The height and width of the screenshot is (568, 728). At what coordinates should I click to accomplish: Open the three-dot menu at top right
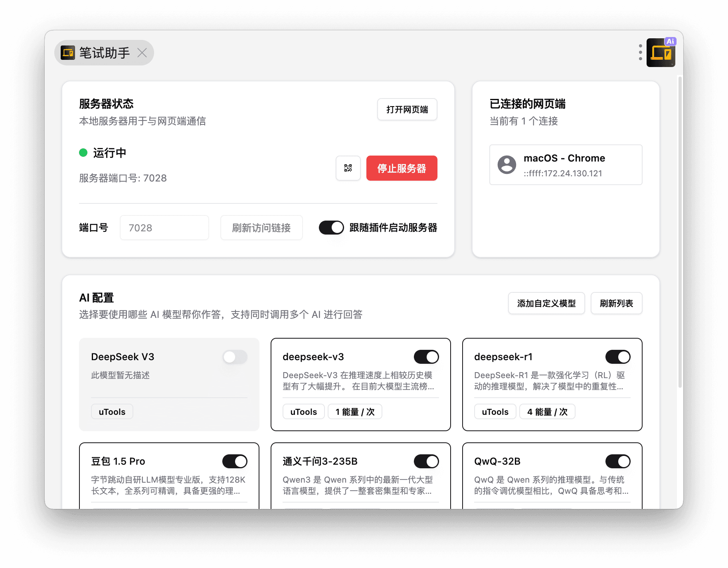640,52
